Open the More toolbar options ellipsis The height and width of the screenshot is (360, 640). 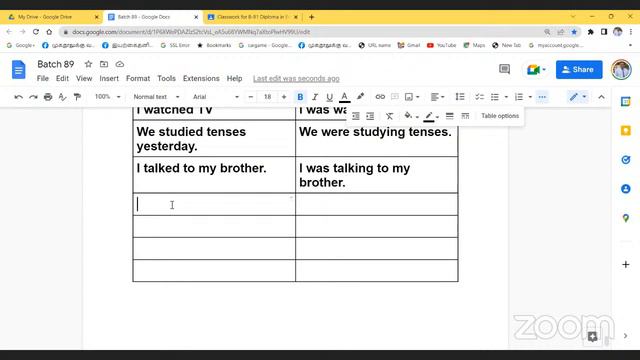click(542, 97)
